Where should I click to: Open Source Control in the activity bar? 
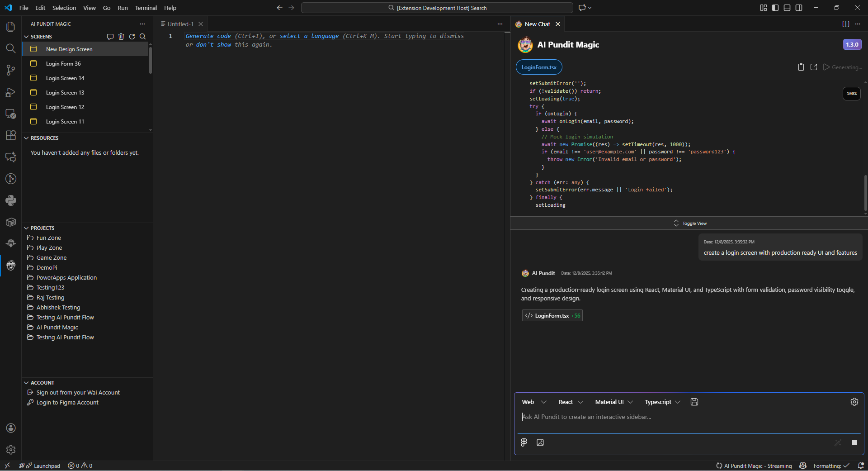tap(10, 70)
